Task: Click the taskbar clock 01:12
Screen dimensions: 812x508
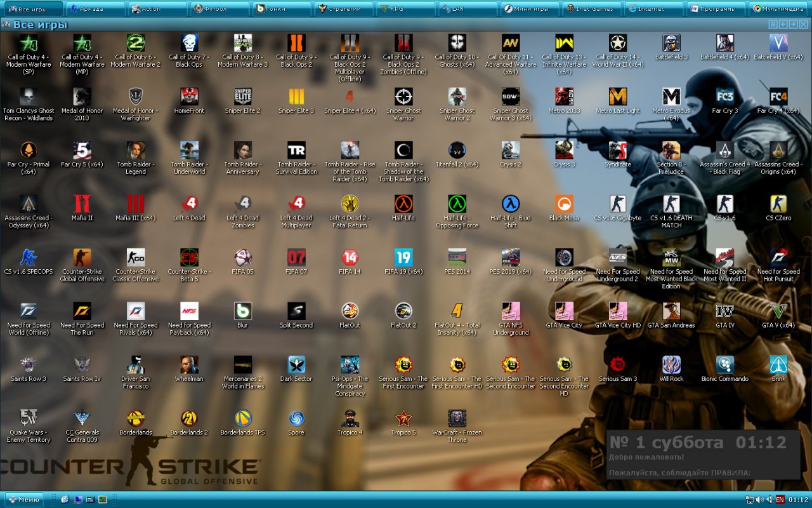Action: click(799, 499)
